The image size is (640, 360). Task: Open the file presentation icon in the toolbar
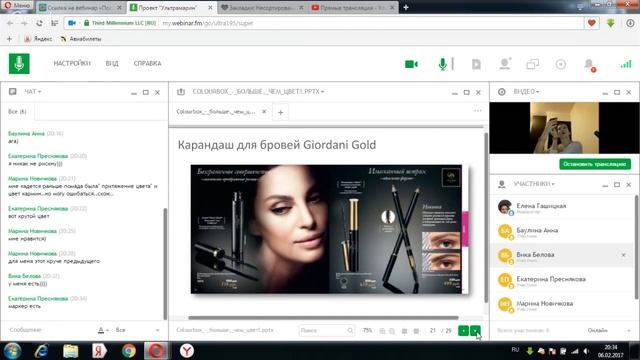[476, 64]
